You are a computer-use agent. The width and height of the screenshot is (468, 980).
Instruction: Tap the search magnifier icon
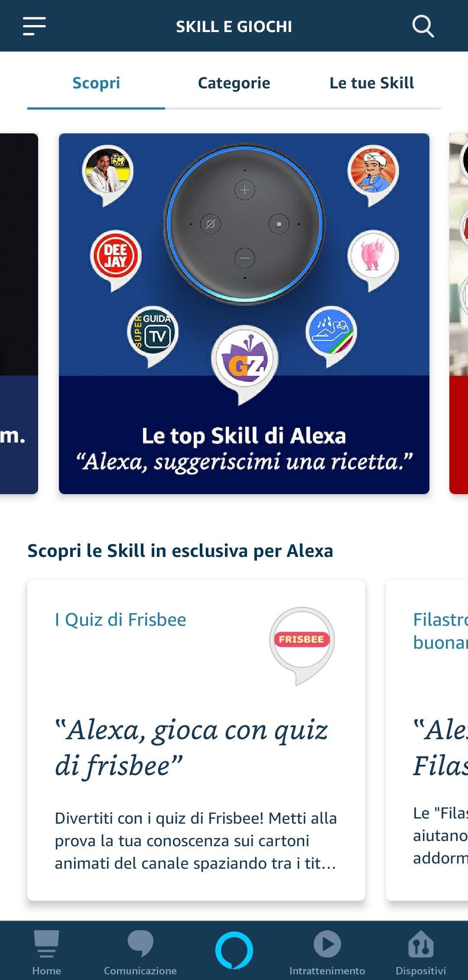423,26
